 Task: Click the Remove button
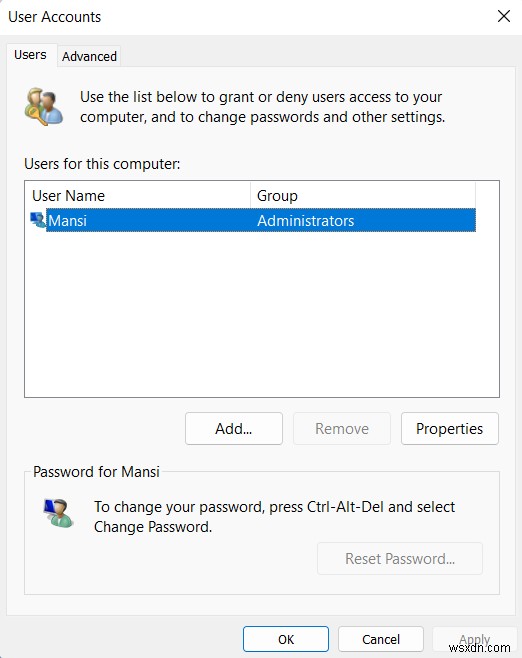342,428
